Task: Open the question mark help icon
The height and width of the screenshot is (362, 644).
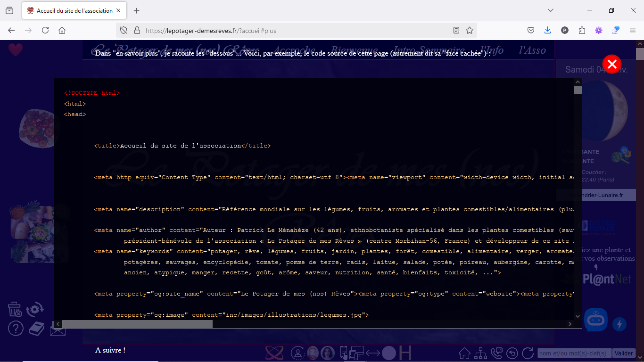Action: (16, 329)
